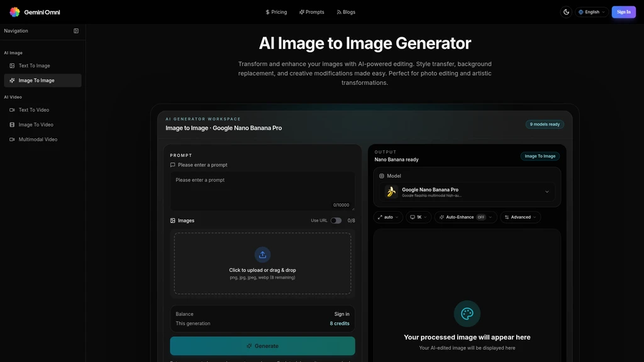
Task: Click the Nano Banana ready status text
Action: [396, 160]
